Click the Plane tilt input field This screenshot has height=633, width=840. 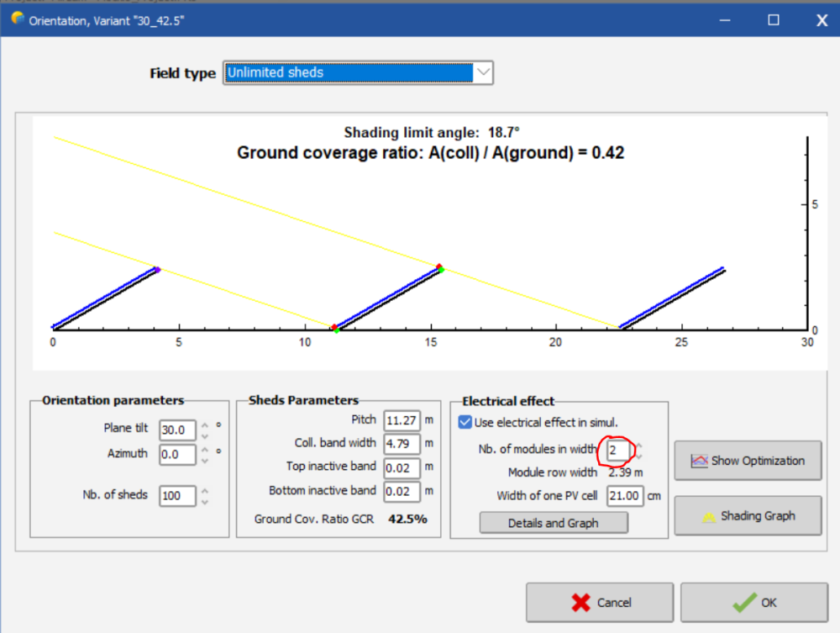pos(177,430)
